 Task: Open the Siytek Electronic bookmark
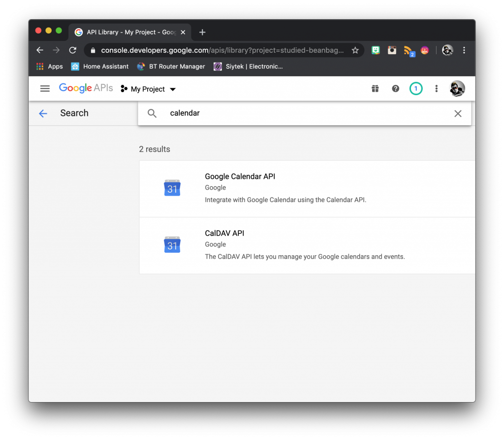point(248,67)
